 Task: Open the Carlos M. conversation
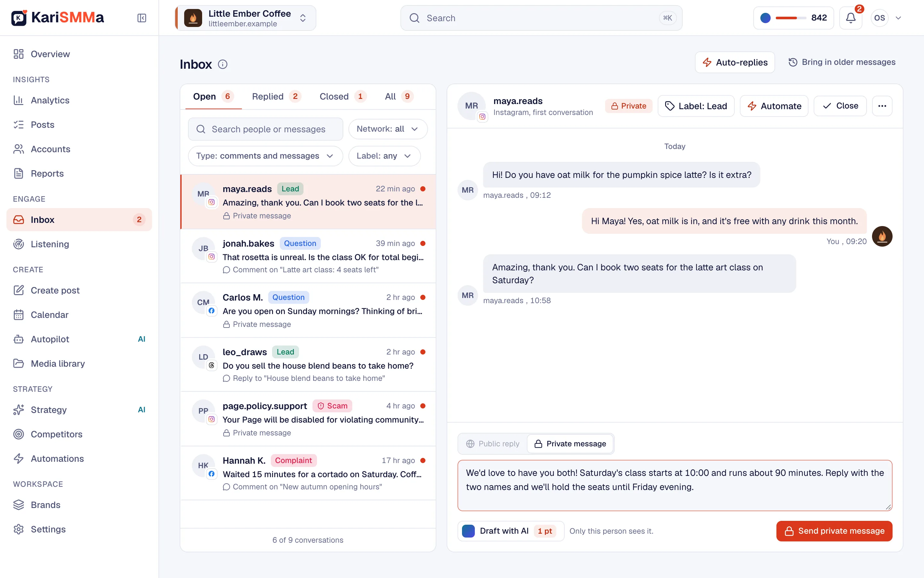(x=308, y=311)
